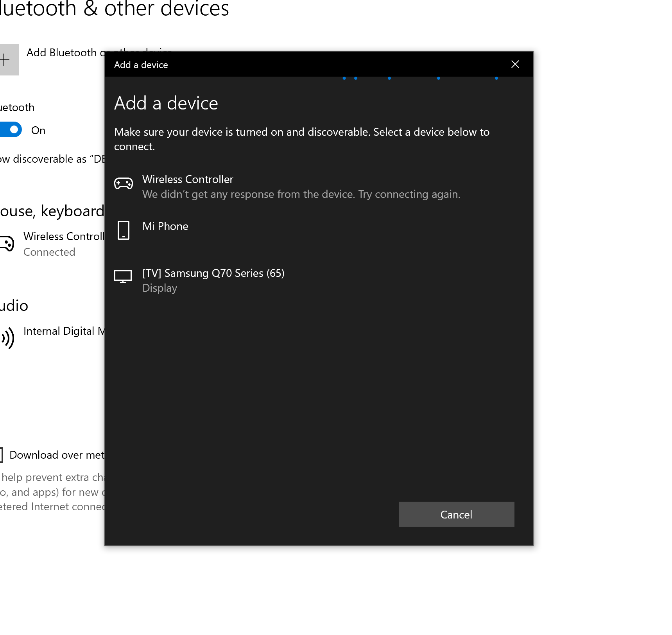This screenshot has height=635, width=672.
Task: Click the Add a device title bar text
Action: (x=141, y=65)
